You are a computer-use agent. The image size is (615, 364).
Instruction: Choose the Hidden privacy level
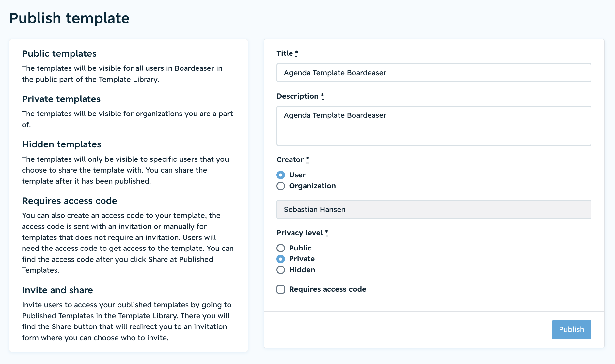click(281, 270)
